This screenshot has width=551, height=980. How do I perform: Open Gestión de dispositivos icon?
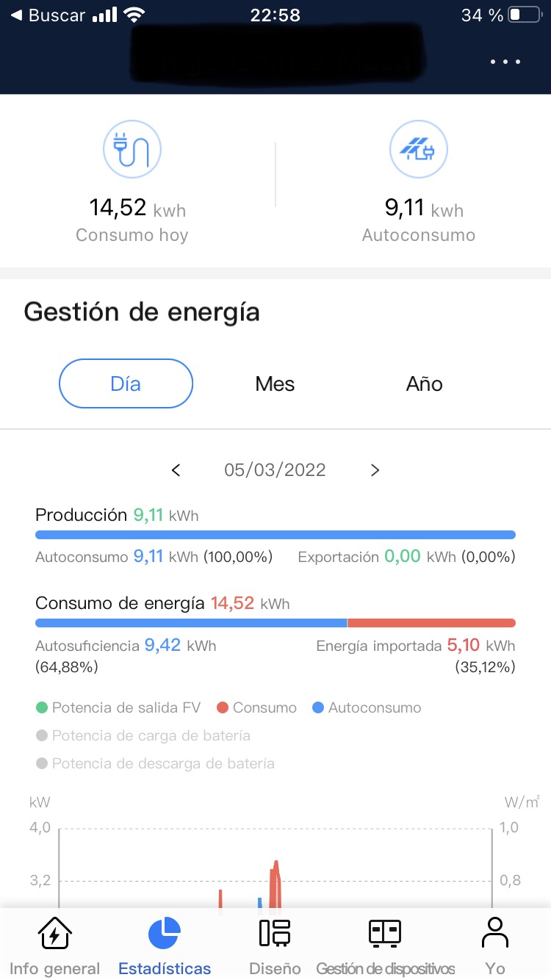pyautogui.click(x=385, y=933)
